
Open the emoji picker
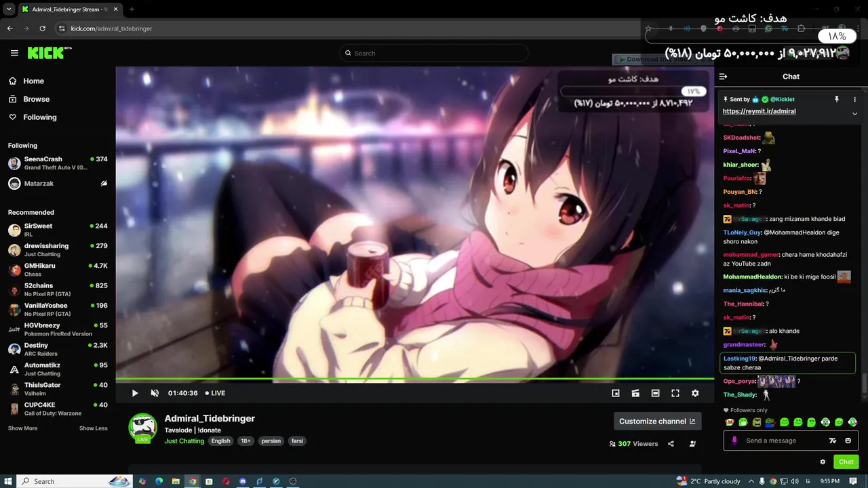848,441
